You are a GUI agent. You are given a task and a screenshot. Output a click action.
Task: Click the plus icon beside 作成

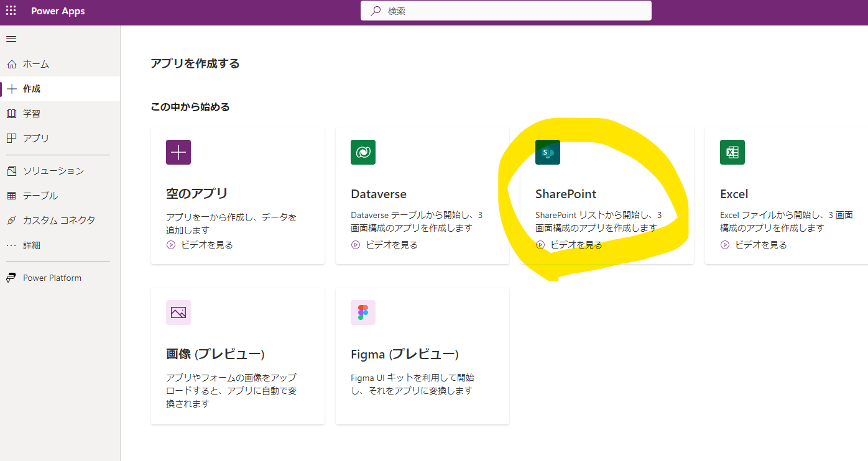click(x=11, y=89)
